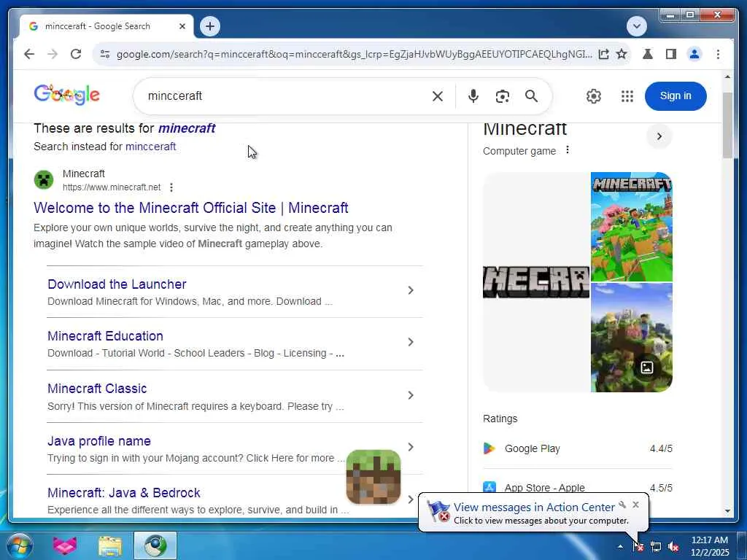
Task: Go back to the previous page
Action: (x=29, y=54)
